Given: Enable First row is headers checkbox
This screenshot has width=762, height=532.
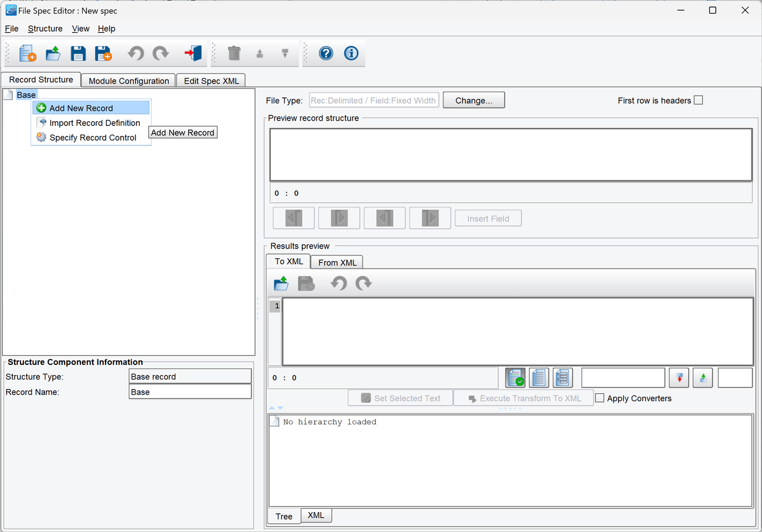Looking at the screenshot, I should coord(698,100).
